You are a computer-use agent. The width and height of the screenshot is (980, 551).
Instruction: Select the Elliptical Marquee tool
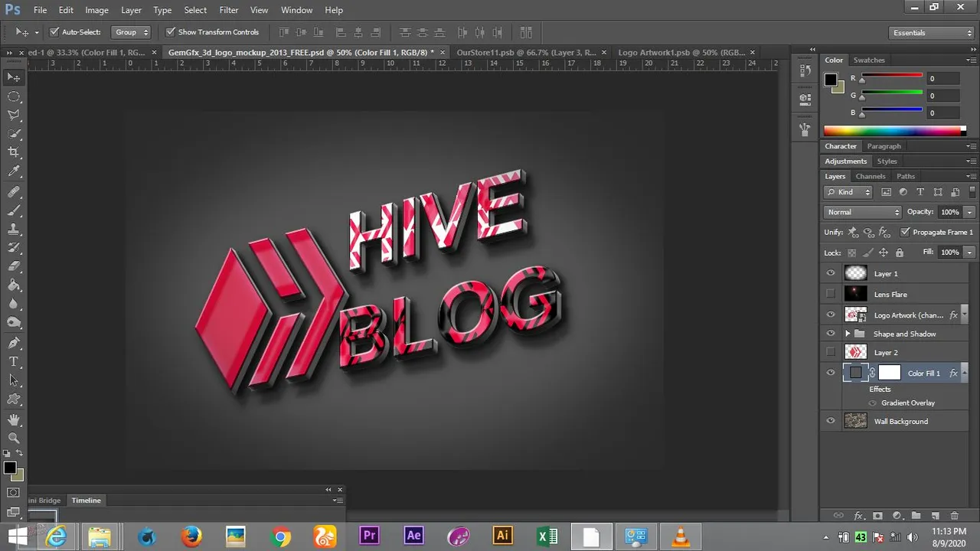[x=14, y=96]
